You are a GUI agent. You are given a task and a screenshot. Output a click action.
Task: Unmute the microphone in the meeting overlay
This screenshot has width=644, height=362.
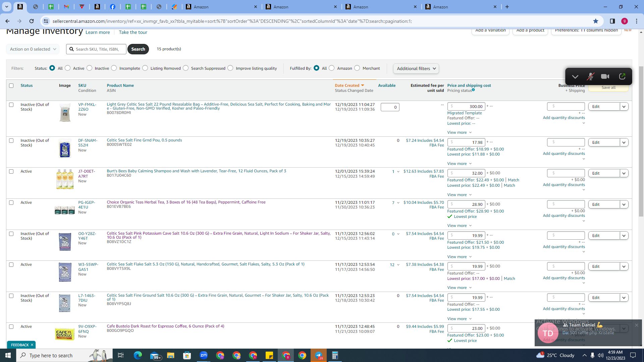click(x=590, y=76)
